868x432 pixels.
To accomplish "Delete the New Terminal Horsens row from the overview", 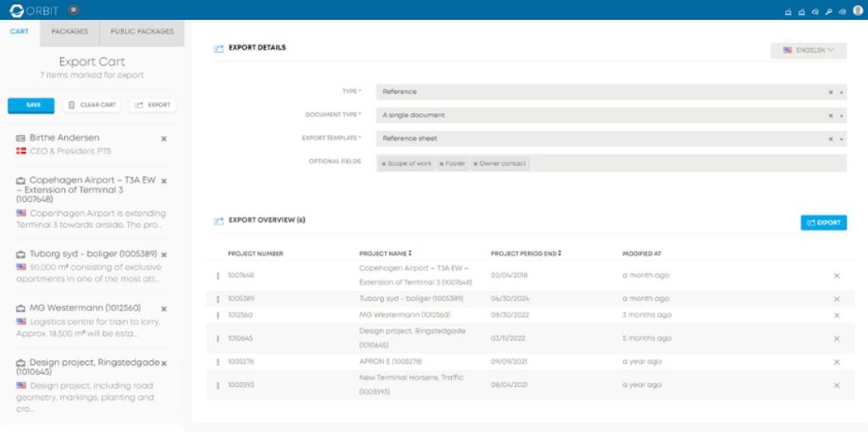I will click(x=837, y=386).
